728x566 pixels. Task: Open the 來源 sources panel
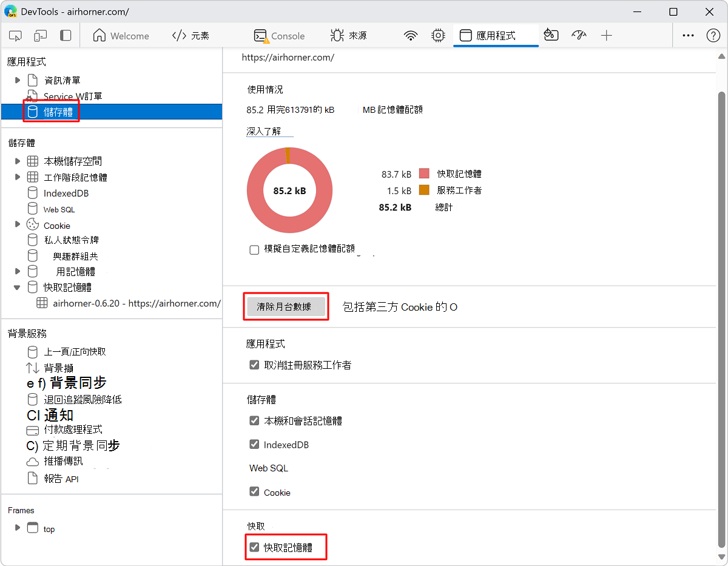[x=348, y=36]
